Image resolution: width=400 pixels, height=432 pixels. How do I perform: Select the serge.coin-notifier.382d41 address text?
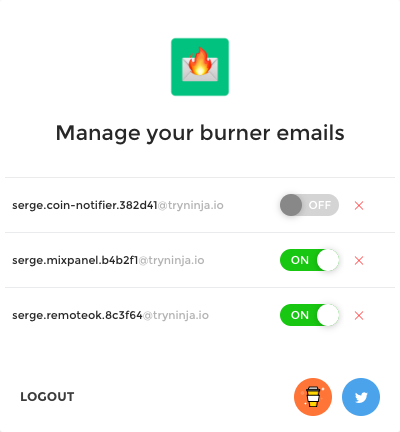85,205
